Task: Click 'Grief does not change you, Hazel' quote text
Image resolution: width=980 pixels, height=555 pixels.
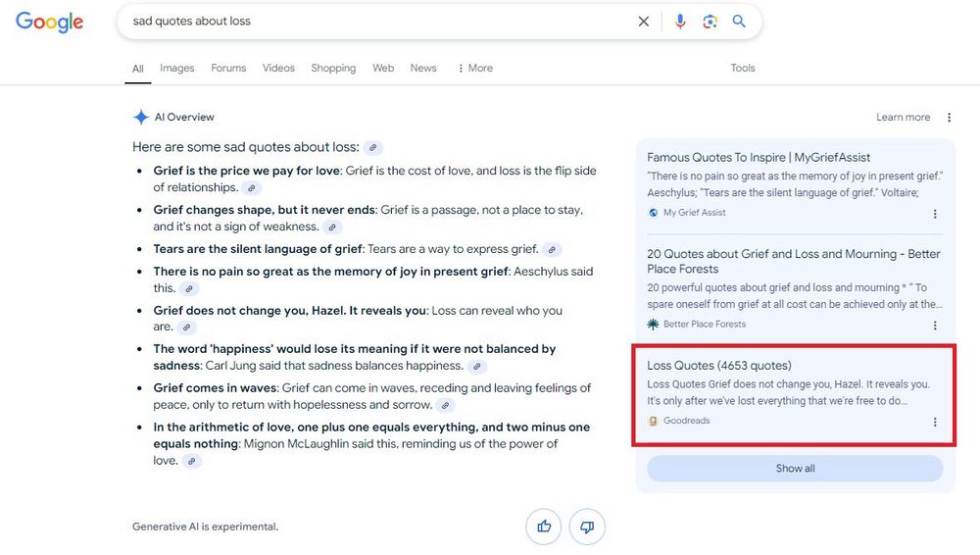Action: 290,311
